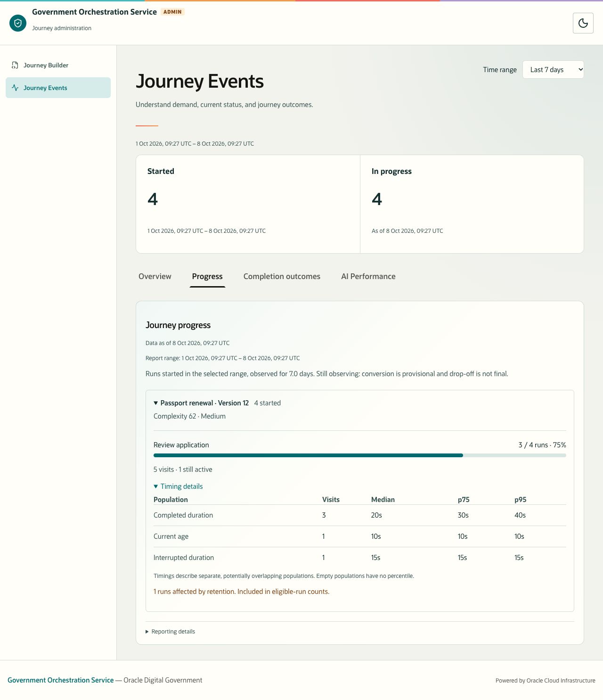Viewport: 603px width, 700px height.
Task: Click the Population column header
Action: pos(171,500)
